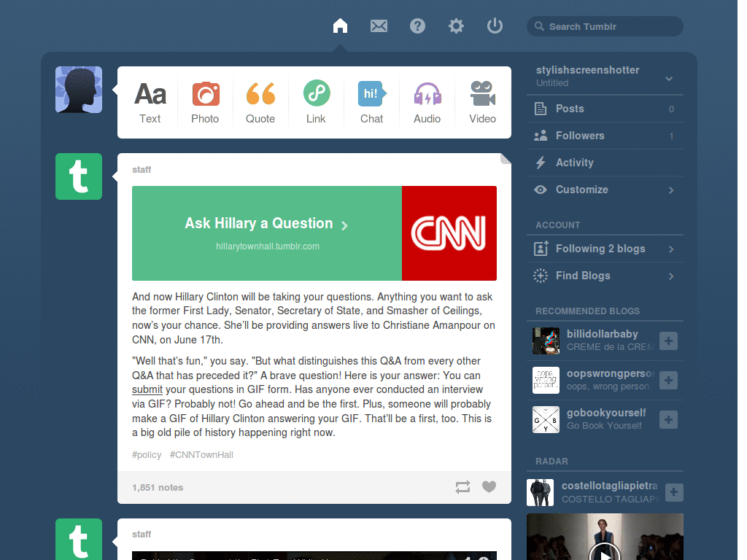Open Activity in sidebar
Screen dimensions: 747x560
605,163
